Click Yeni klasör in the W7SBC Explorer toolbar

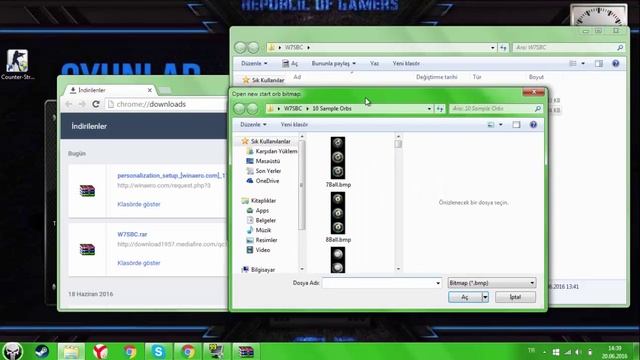point(406,63)
